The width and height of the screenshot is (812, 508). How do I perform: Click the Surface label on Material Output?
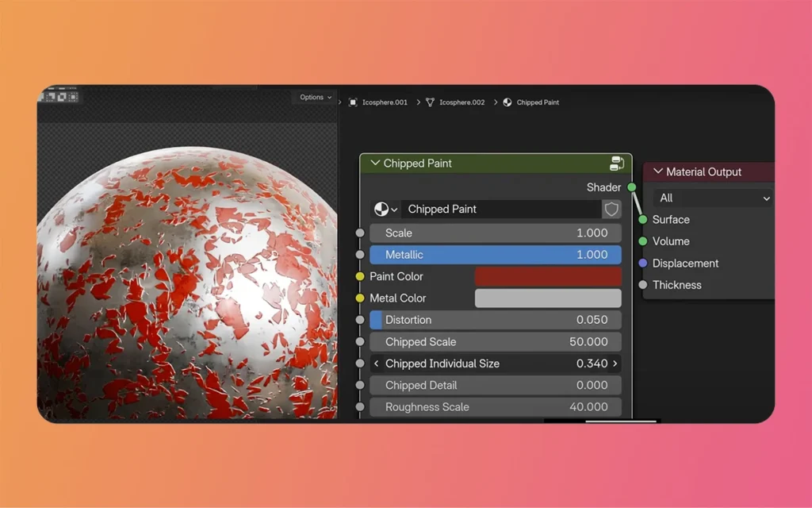pos(671,219)
